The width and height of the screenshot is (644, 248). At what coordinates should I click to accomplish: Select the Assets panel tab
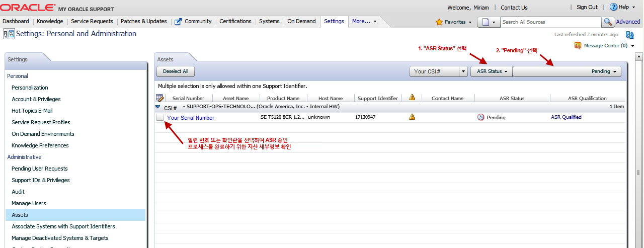(166, 59)
